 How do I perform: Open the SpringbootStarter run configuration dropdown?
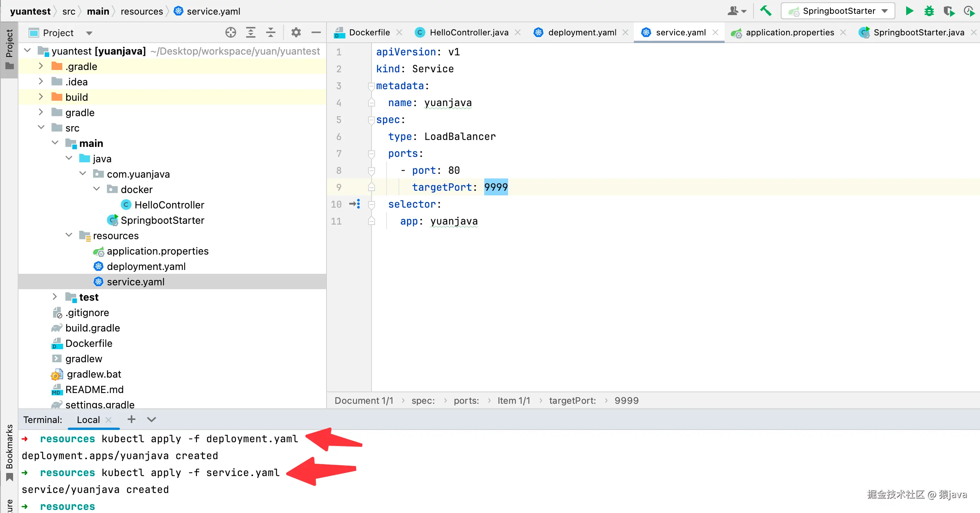(838, 11)
